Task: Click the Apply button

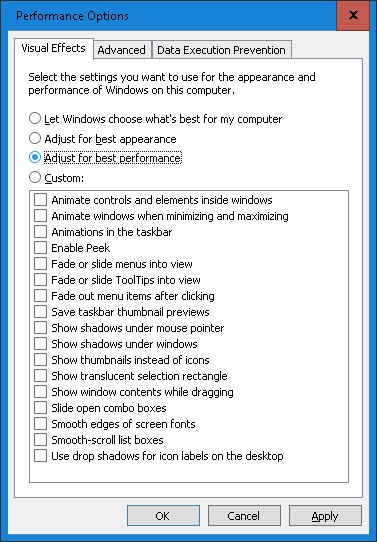Action: 325,516
